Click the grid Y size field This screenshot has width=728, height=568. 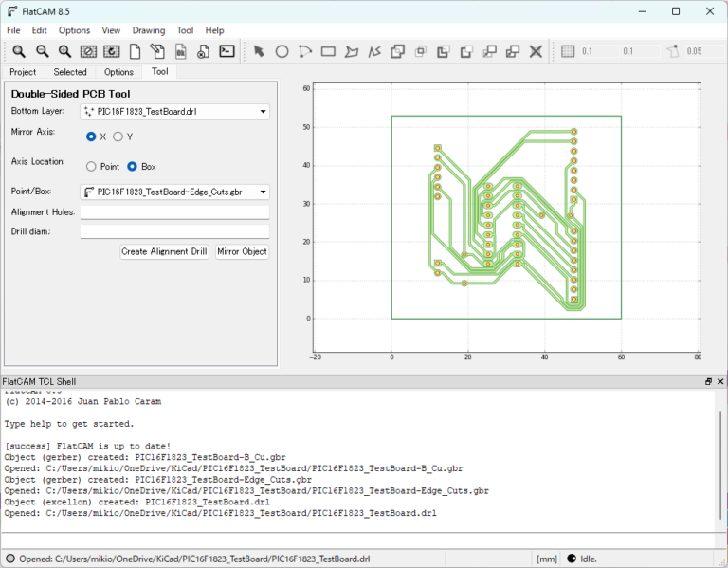[x=640, y=51]
